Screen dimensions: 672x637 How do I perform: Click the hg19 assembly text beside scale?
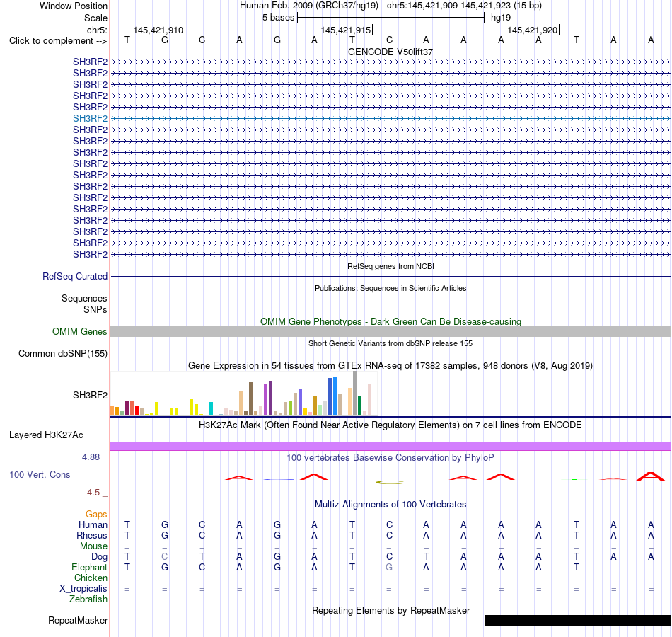click(x=501, y=18)
